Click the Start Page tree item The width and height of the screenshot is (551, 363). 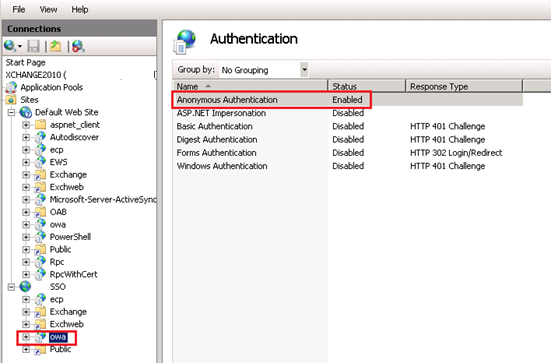pyautogui.click(x=25, y=63)
